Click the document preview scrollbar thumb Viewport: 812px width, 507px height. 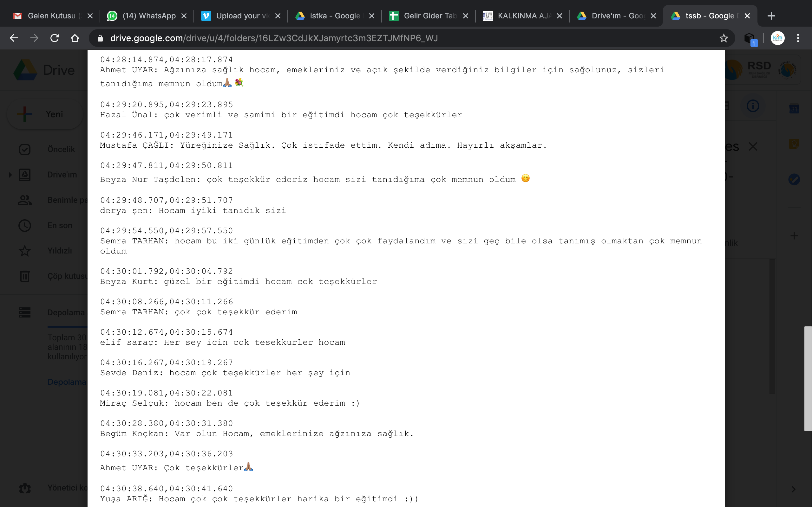point(808,379)
